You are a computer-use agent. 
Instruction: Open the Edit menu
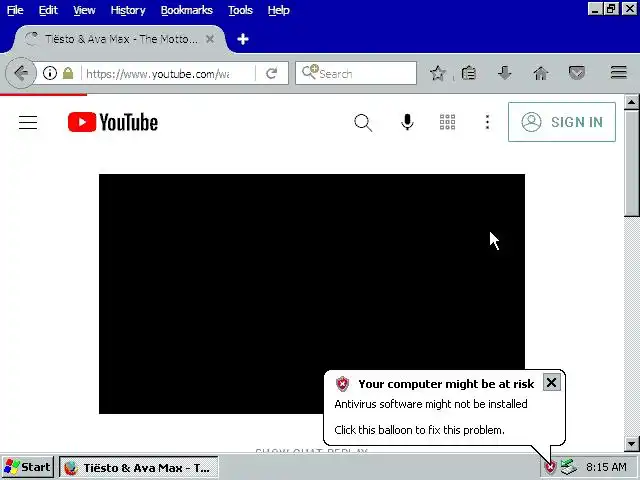click(x=48, y=10)
